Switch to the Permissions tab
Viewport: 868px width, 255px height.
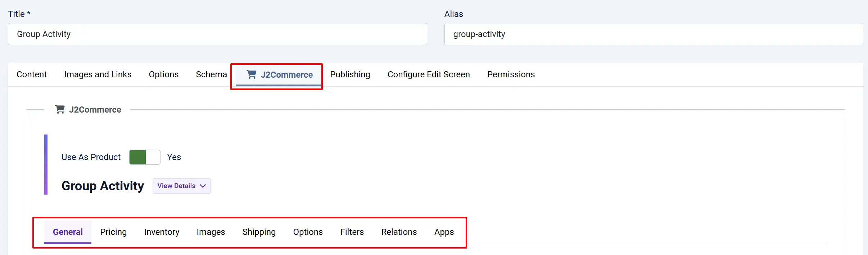point(511,74)
